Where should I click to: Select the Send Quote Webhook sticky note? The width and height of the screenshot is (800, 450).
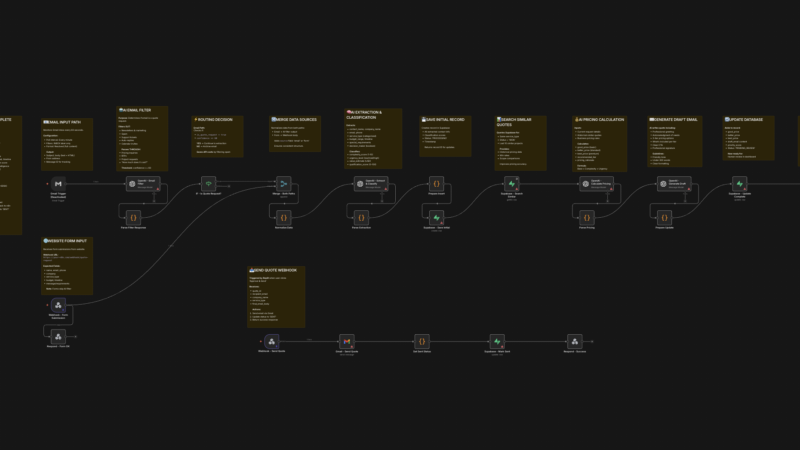(x=277, y=296)
